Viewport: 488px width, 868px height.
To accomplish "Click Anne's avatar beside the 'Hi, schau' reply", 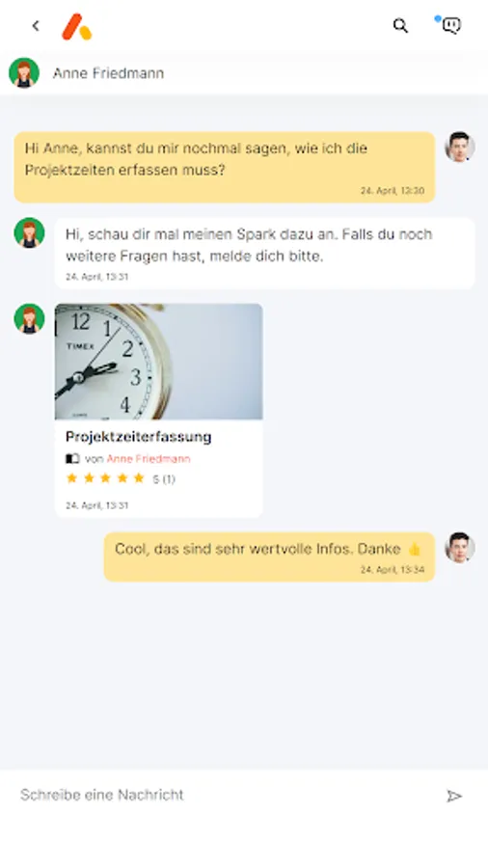I will pos(29,232).
